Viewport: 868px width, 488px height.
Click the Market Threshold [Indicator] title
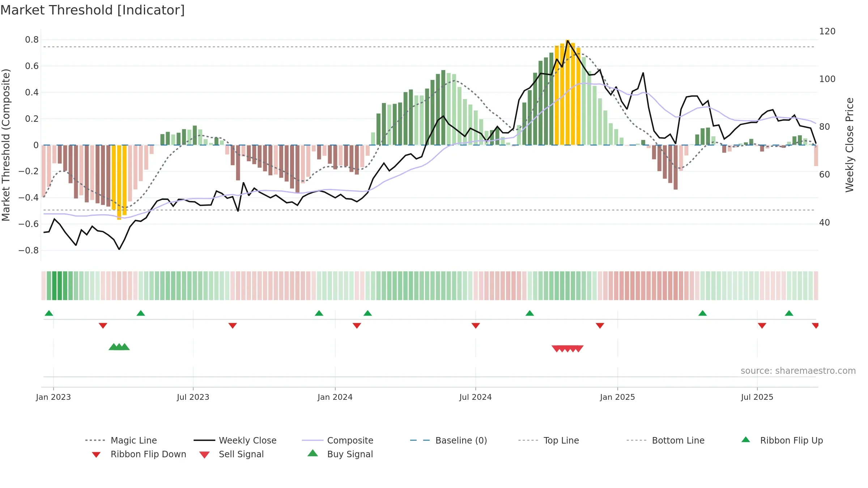(x=93, y=10)
